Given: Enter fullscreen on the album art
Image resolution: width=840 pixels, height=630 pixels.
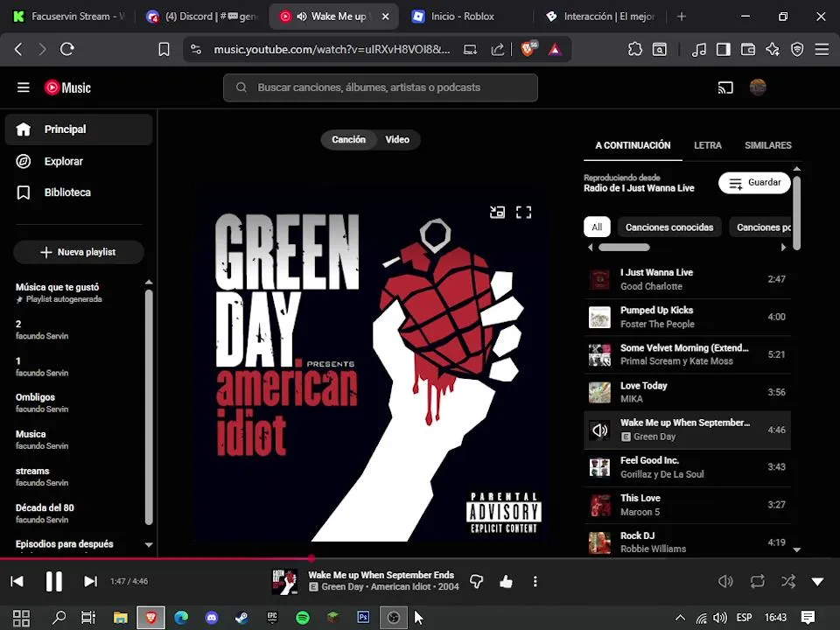Looking at the screenshot, I should (x=523, y=212).
